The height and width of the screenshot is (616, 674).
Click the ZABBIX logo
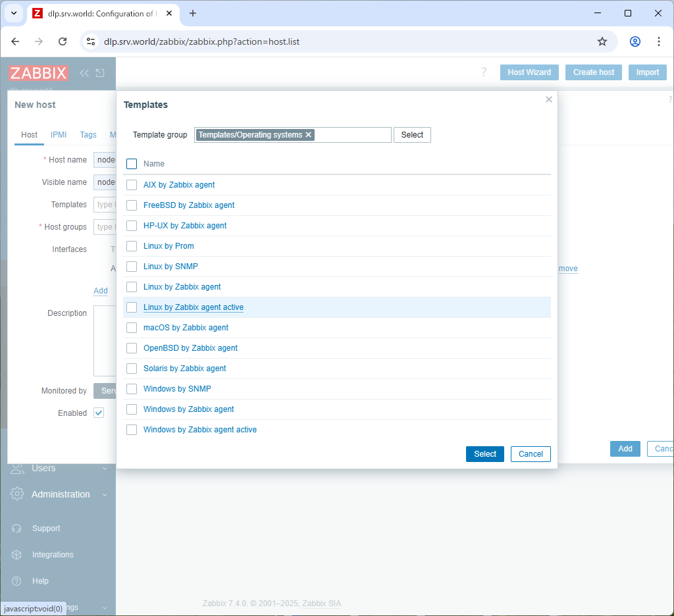[x=38, y=73]
